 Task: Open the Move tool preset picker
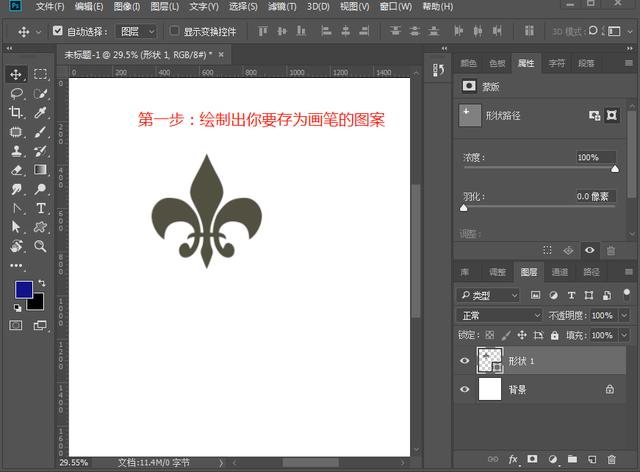(38, 31)
